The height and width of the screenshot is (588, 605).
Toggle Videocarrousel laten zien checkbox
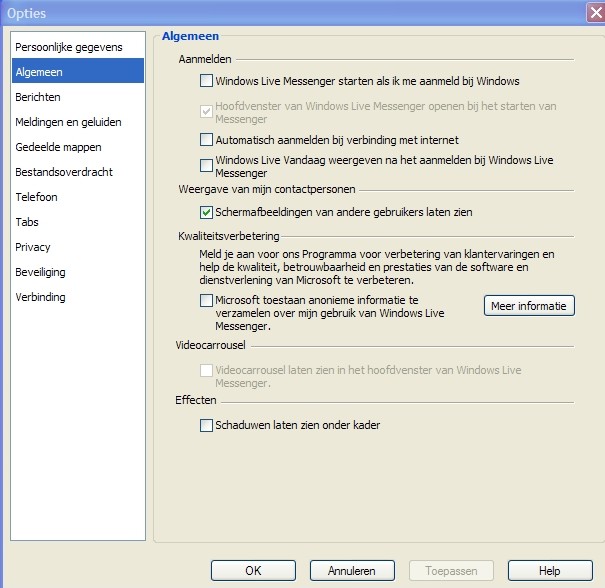[x=206, y=370]
